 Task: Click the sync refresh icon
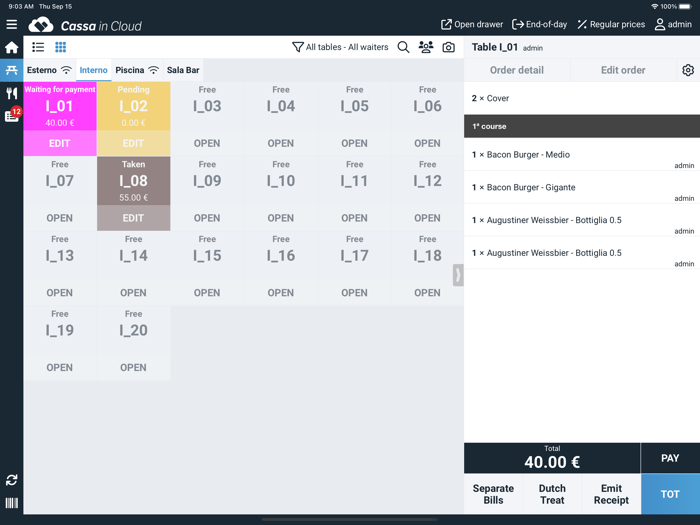pos(12,480)
